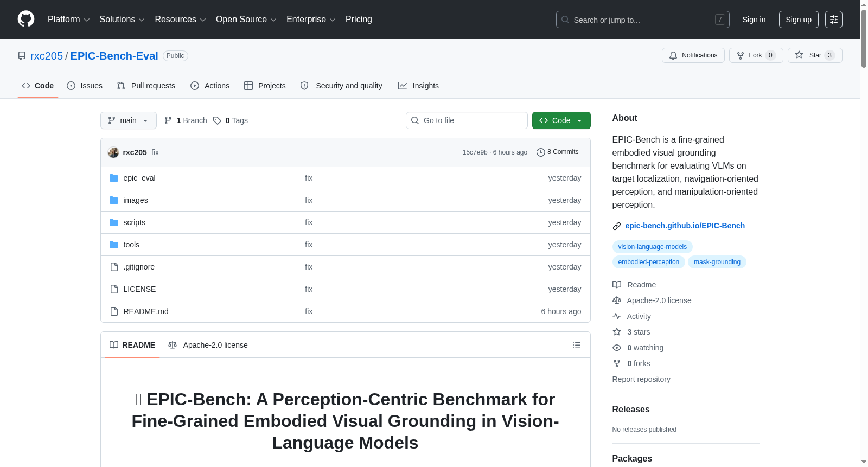The height and width of the screenshot is (467, 868).
Task: Open the Releases heading link
Action: point(631,410)
